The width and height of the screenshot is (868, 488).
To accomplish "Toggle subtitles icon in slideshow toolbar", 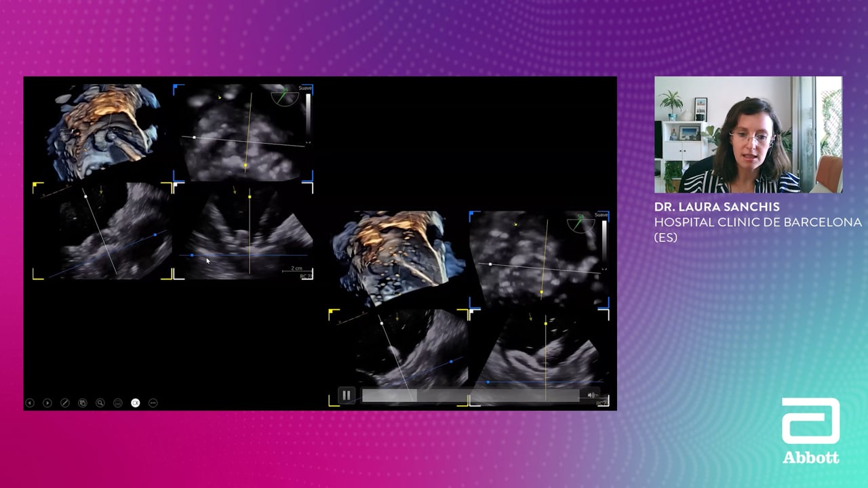I will 118,403.
